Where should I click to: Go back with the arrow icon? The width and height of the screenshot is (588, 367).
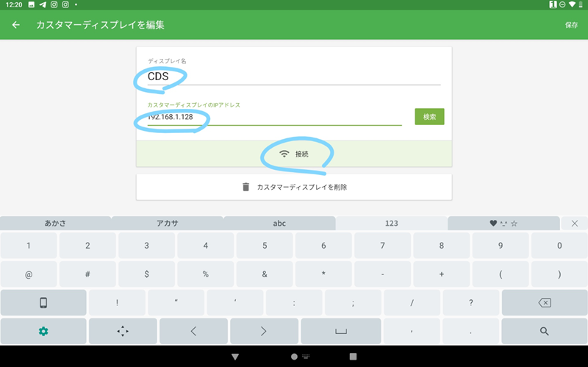click(x=15, y=25)
